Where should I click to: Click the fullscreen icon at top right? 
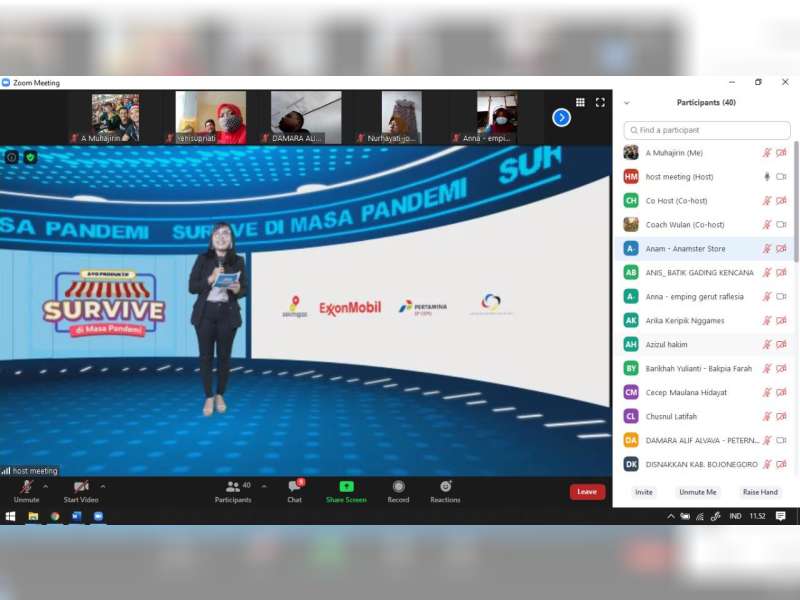pos(600,101)
